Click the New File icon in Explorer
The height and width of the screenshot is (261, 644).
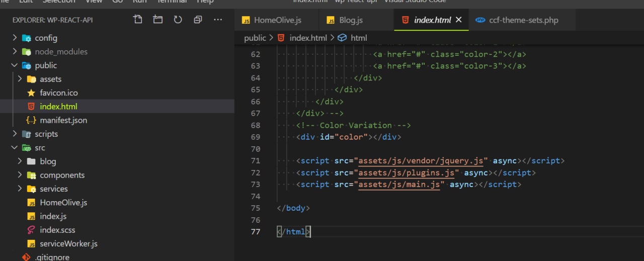pyautogui.click(x=137, y=20)
